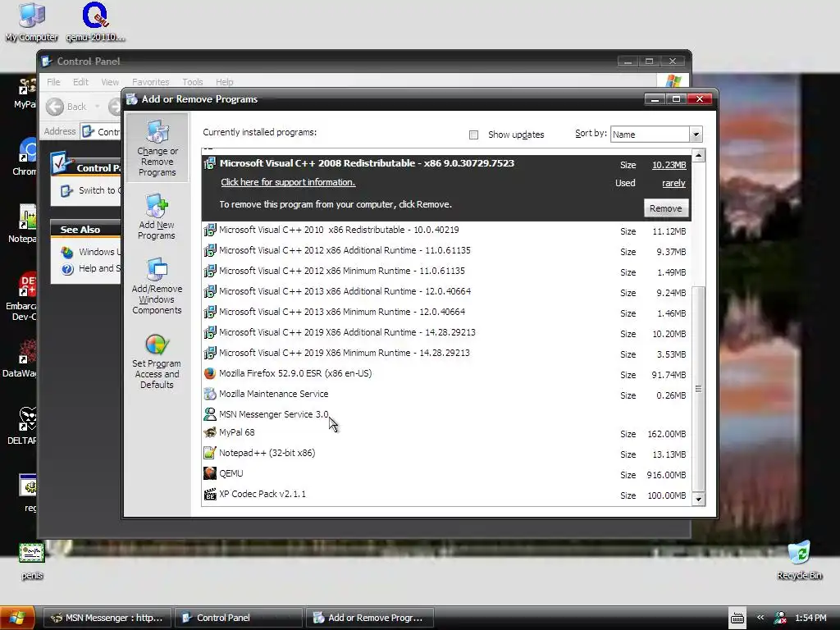
Task: Click the on-screen keyboard tray icon
Action: click(x=737, y=618)
